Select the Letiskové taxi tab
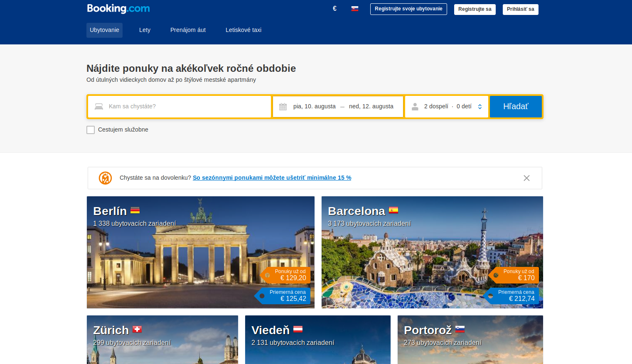The image size is (632, 364). (x=243, y=30)
